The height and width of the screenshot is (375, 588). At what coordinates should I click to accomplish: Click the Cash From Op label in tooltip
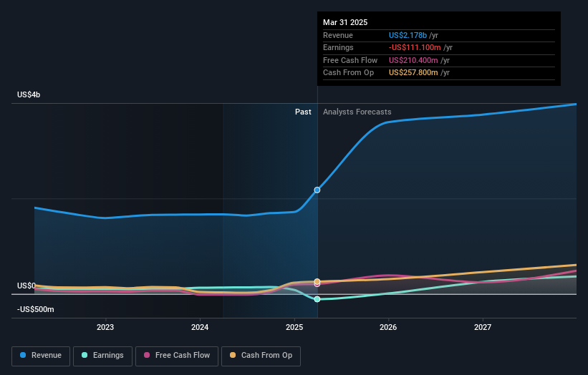(x=348, y=73)
